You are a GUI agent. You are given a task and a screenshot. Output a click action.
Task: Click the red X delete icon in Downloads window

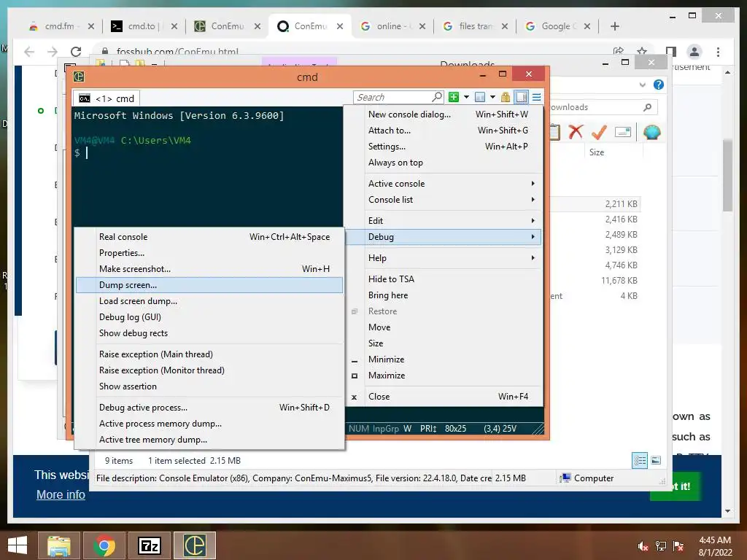pyautogui.click(x=576, y=132)
